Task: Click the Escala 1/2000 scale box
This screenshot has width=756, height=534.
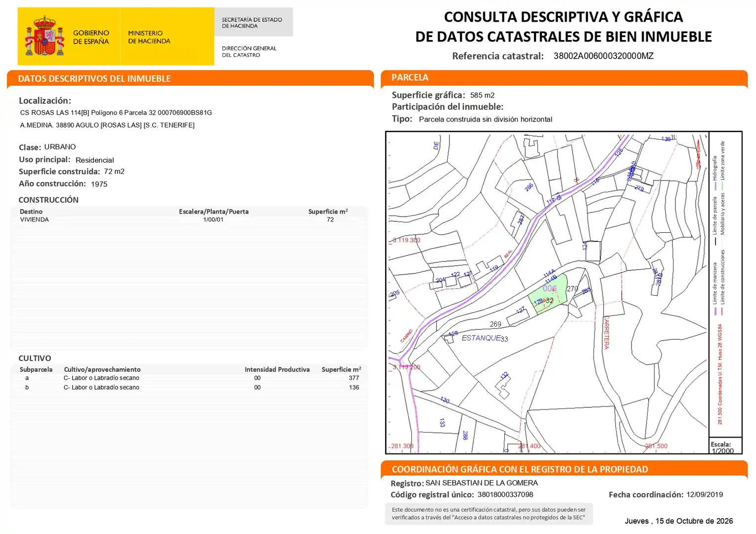Action: pyautogui.click(x=726, y=445)
